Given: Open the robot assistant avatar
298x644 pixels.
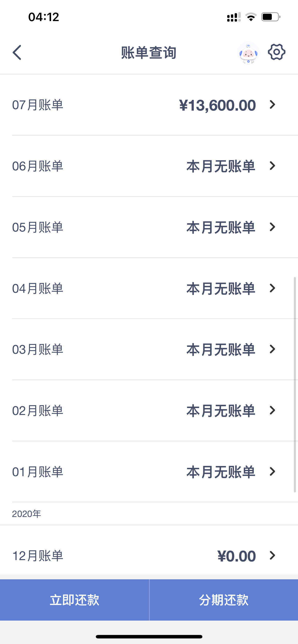Looking at the screenshot, I should 248,53.
